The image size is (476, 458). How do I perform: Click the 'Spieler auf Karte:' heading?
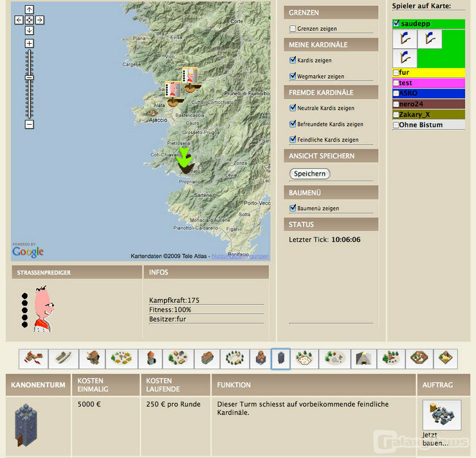coord(421,6)
